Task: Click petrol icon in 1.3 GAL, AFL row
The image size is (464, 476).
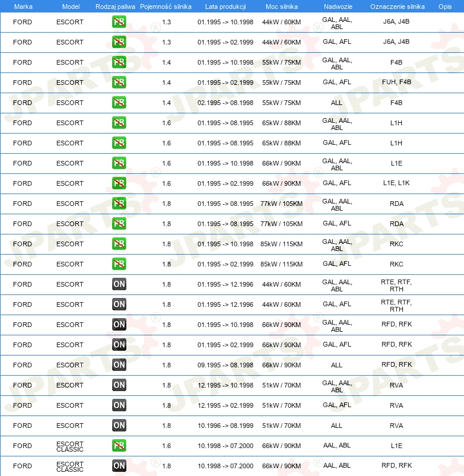Action: [119, 42]
